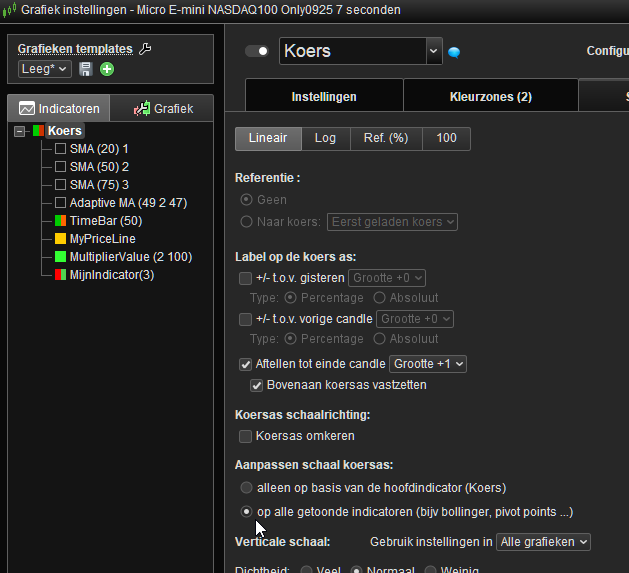Screen dimensions: 629x573
Task: Select the Ref. (%) scale button
Action: 386,138
